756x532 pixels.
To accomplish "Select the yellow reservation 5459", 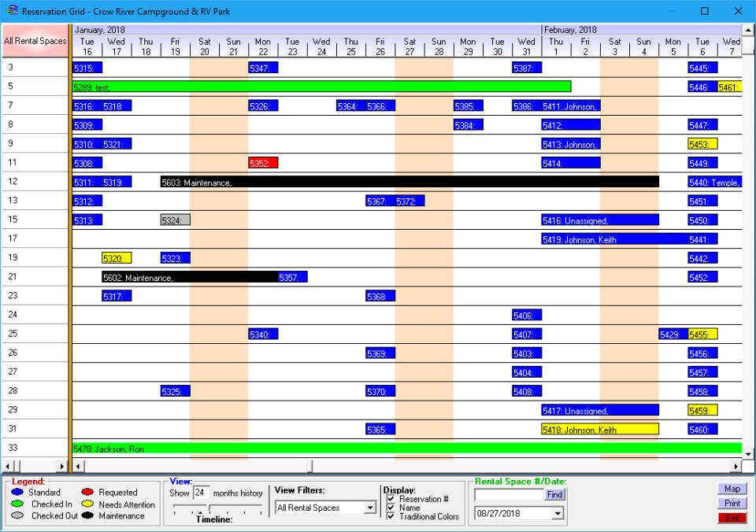I will point(703,410).
